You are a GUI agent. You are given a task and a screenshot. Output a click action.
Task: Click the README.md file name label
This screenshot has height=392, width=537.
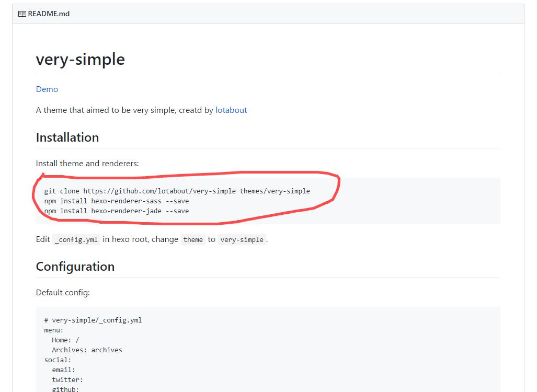[49, 14]
